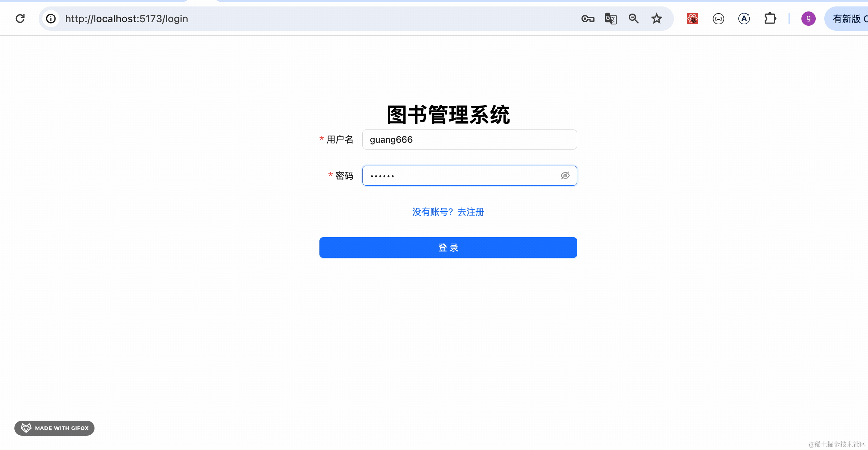Toggle password visibility eye icon

(x=565, y=176)
